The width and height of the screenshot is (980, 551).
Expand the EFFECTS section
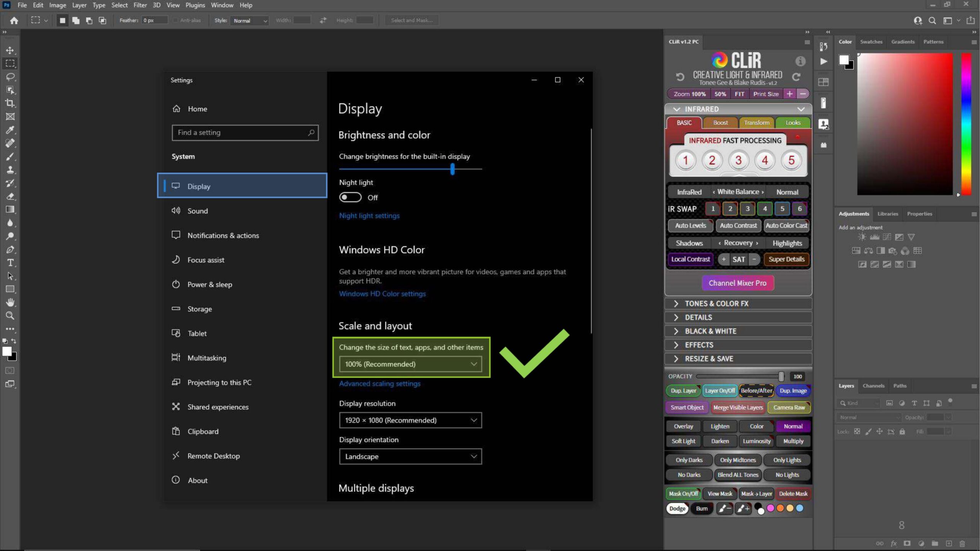[x=738, y=345]
